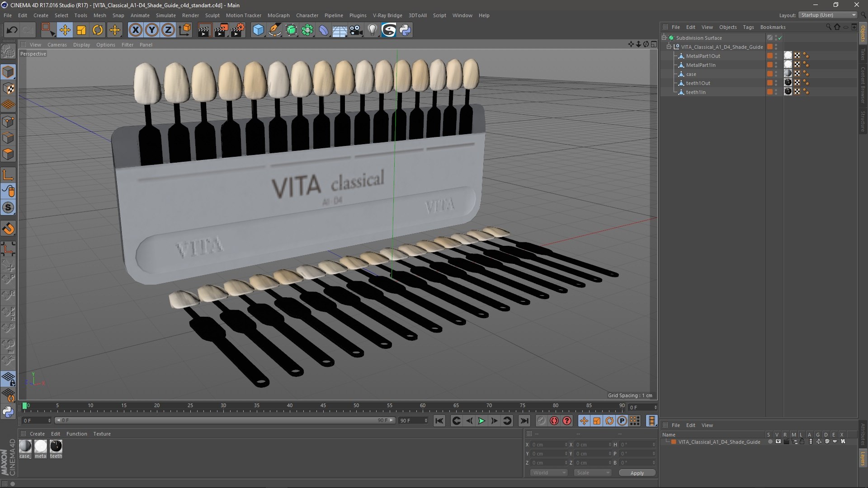Click the Undo arrow icon
The image size is (868, 488).
12,30
